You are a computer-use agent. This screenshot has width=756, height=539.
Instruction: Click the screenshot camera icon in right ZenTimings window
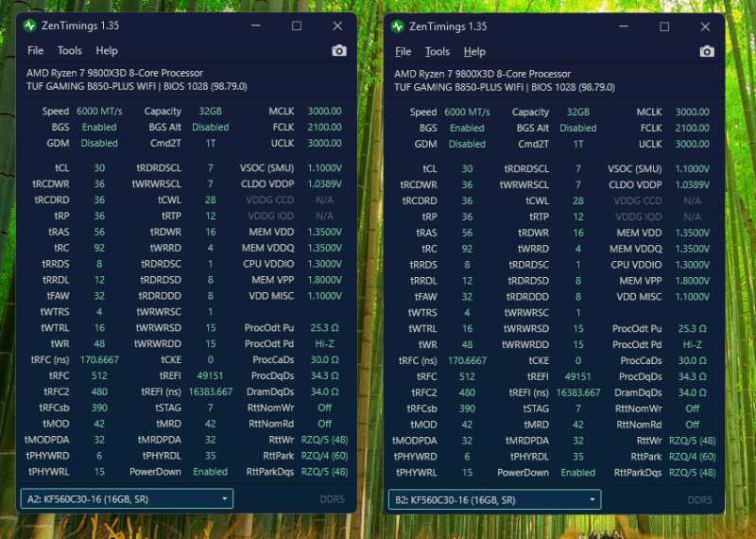pos(707,52)
